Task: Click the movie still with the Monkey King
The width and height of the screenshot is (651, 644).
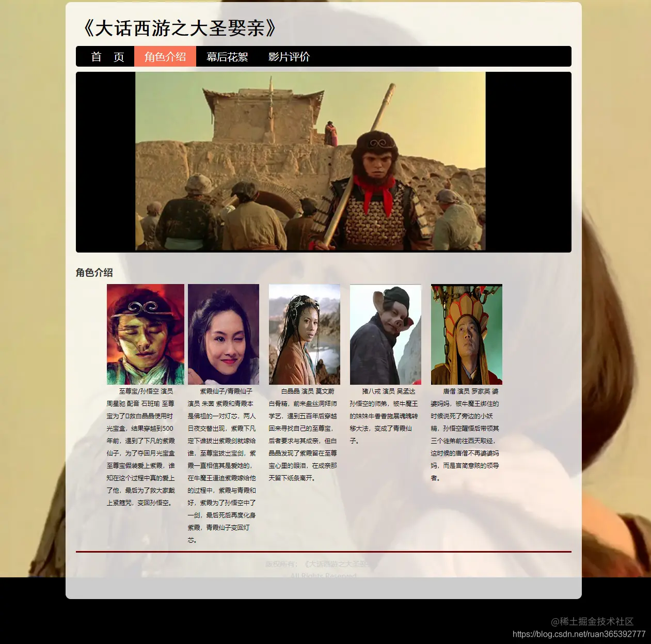Action: 310,161
